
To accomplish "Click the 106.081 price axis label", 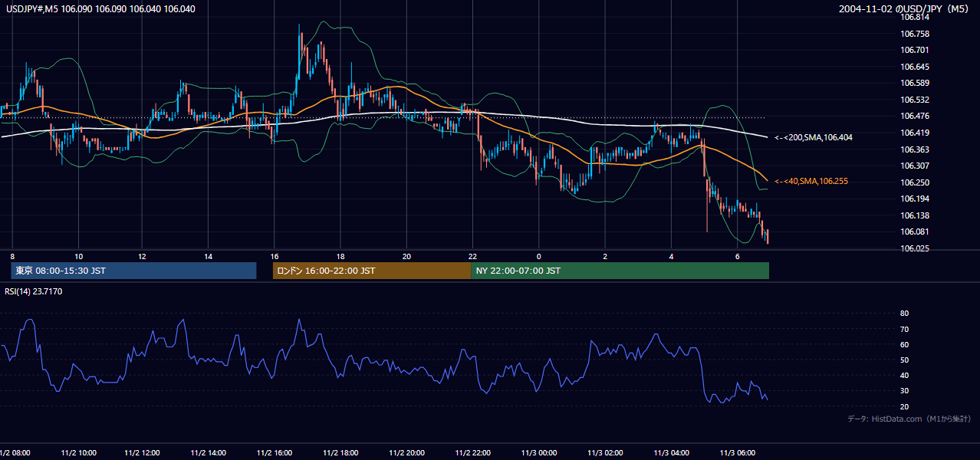I will pyautogui.click(x=915, y=232).
